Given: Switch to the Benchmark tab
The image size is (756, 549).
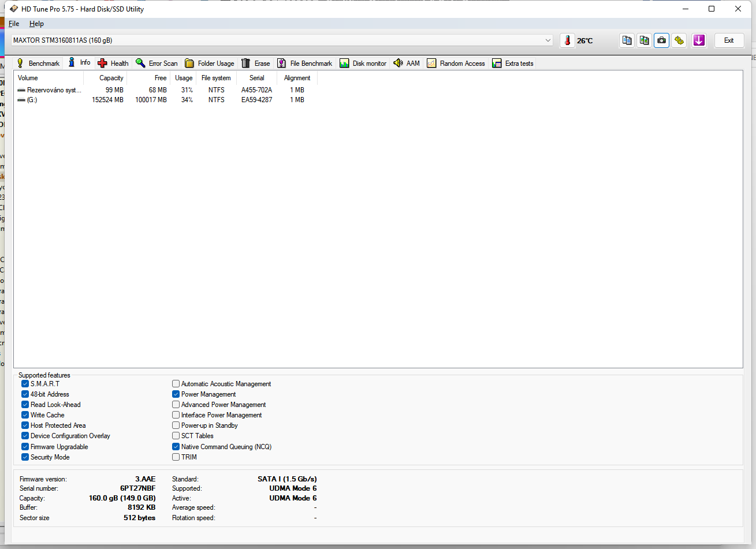Looking at the screenshot, I should point(38,64).
